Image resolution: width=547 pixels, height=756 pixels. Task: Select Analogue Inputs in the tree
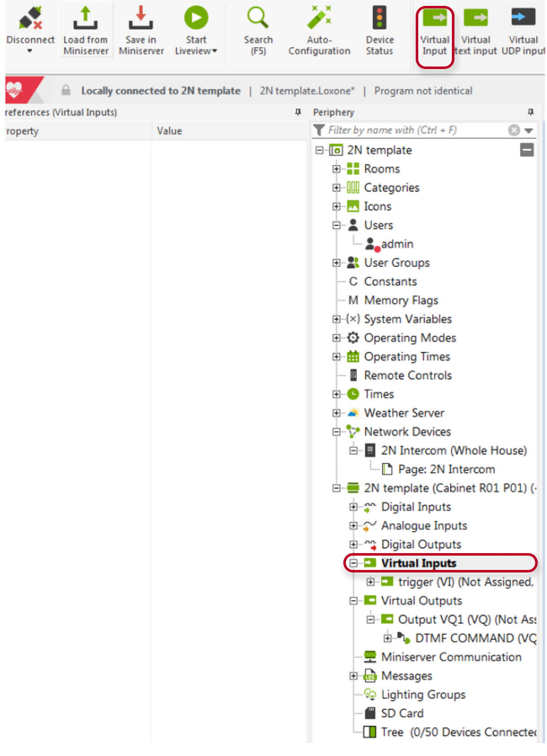click(424, 525)
